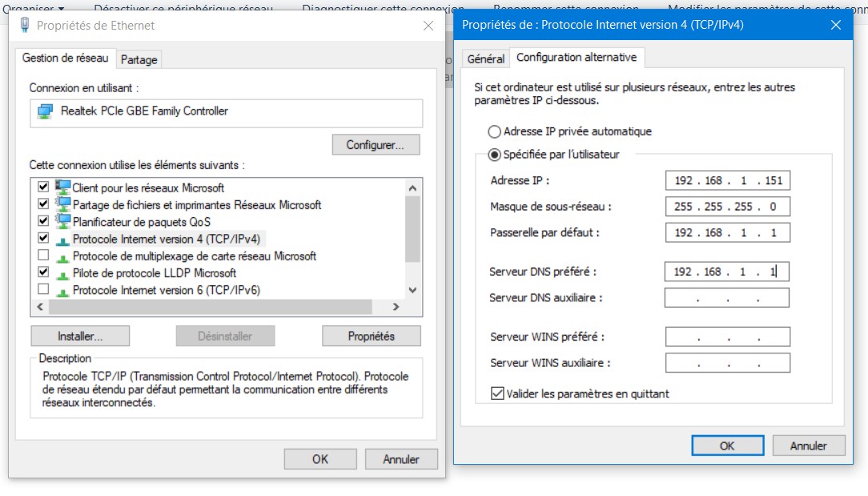The image size is (868, 496).
Task: Enable the Protocole Internet version 6 checkbox
Action: click(x=43, y=289)
